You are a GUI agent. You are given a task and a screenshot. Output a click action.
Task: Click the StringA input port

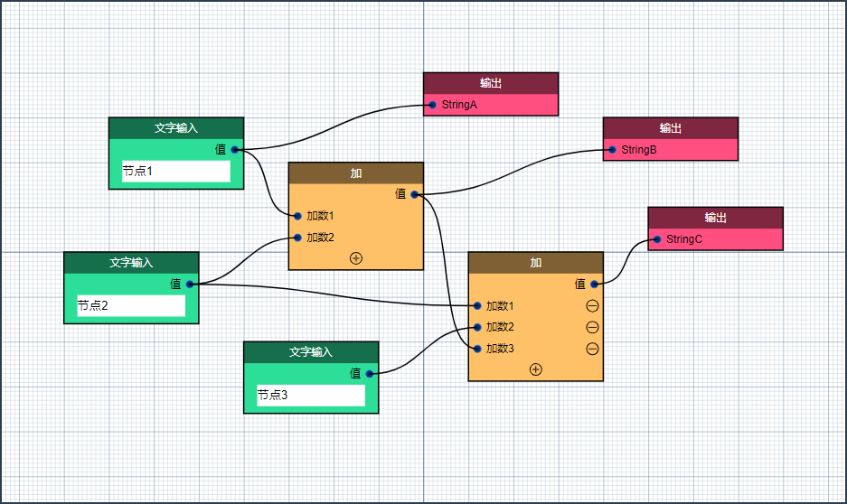click(x=432, y=105)
